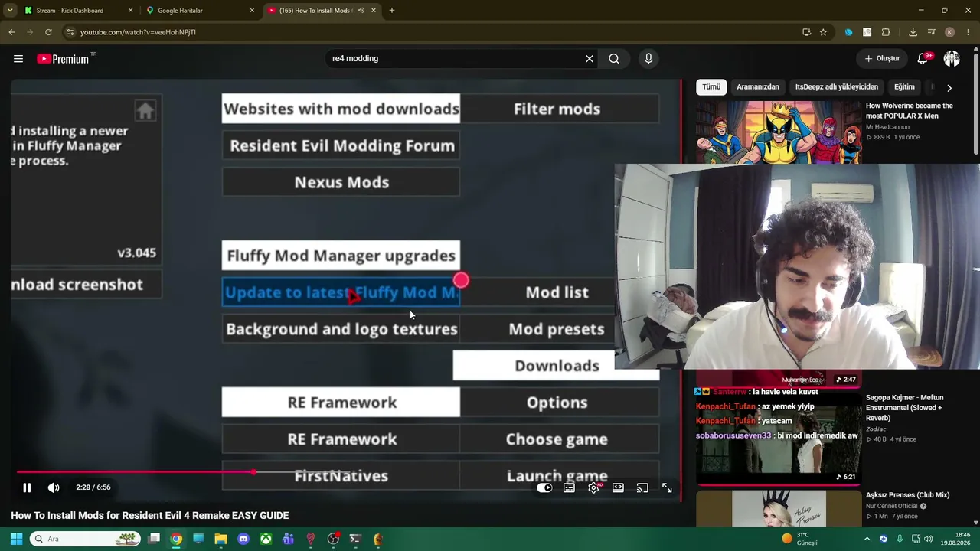
Task: Select the Aramanızdan filter chip
Action: tap(758, 87)
